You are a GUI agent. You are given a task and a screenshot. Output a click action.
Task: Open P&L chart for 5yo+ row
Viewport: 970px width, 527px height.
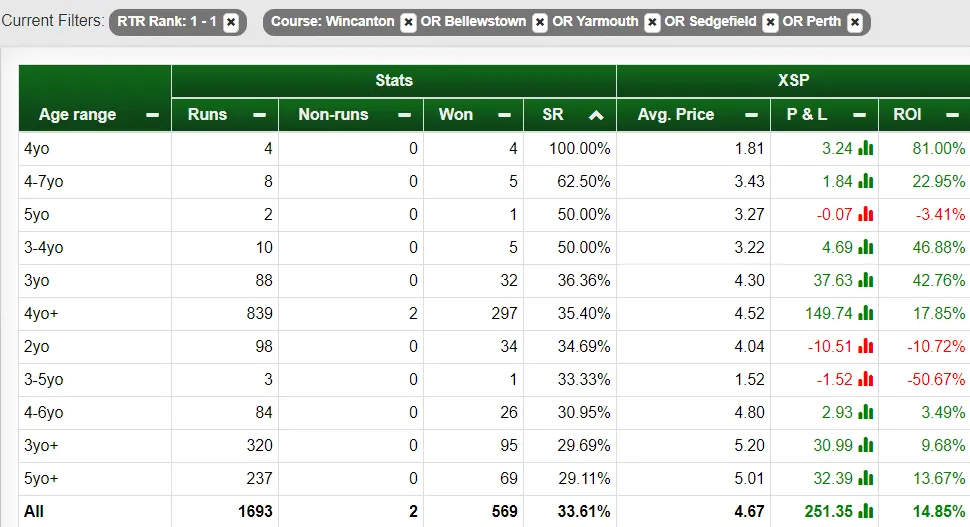[865, 478]
